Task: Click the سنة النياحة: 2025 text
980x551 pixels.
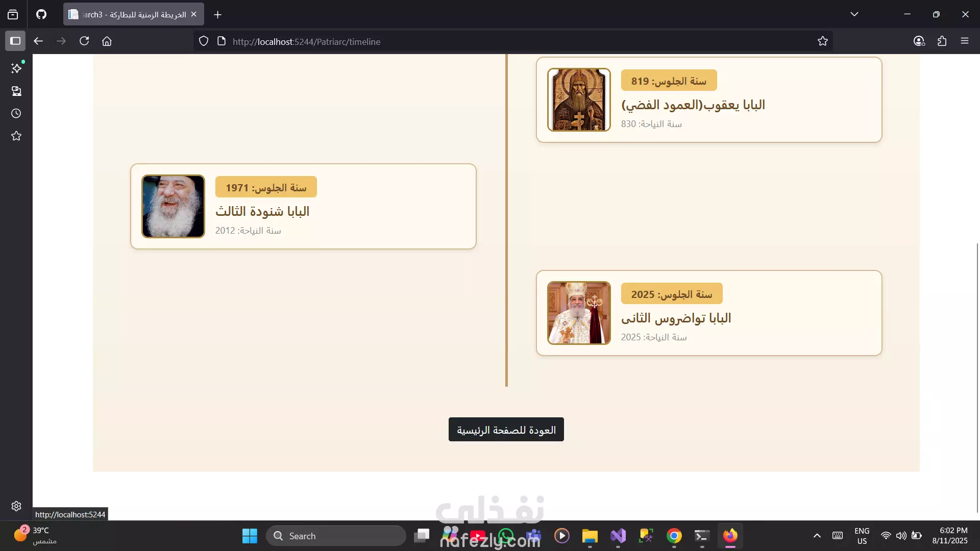Action: [x=654, y=337]
